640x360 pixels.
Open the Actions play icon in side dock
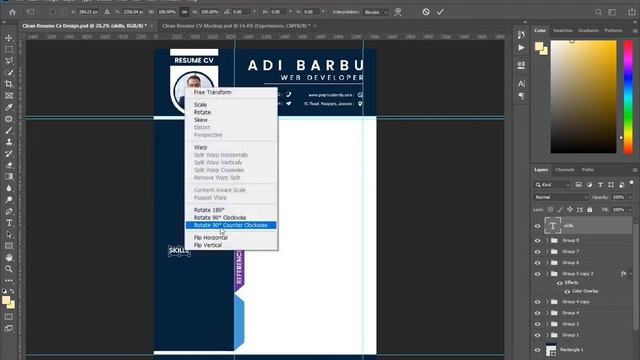[521, 48]
